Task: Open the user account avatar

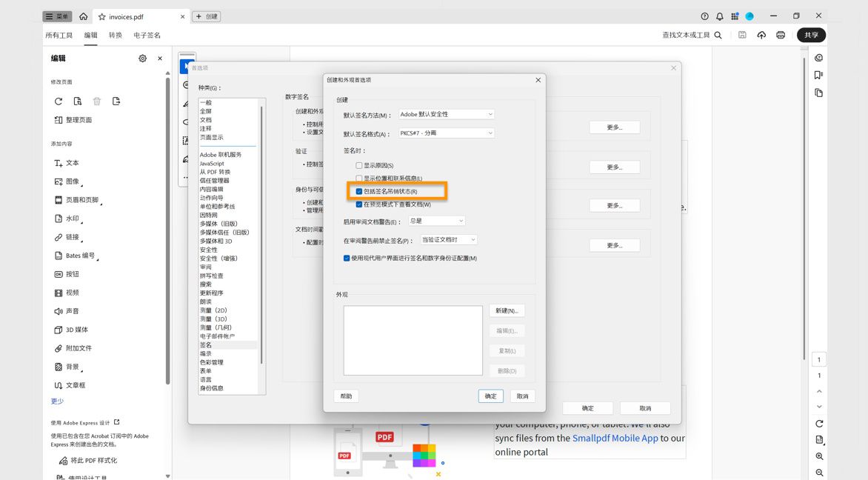Action: 749,16
